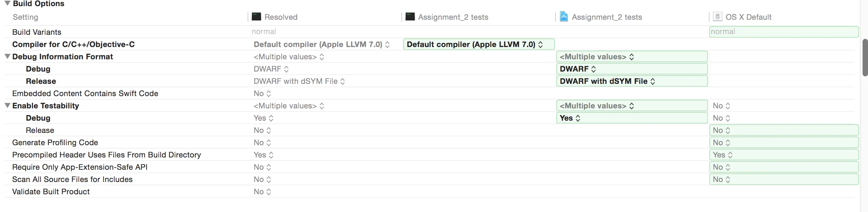Open resolved Scan All Source Files No popup
Screen dimensions: 868x212
[x=262, y=179]
